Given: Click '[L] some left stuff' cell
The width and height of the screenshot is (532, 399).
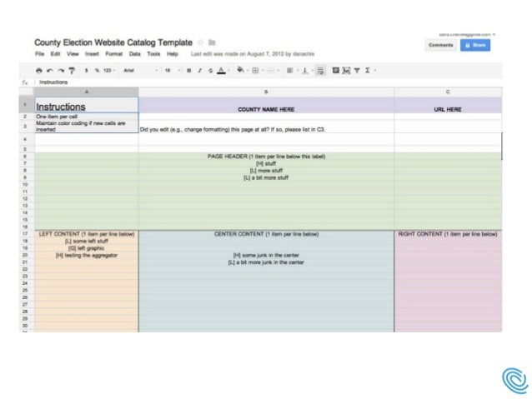Looking at the screenshot, I should point(86,241).
